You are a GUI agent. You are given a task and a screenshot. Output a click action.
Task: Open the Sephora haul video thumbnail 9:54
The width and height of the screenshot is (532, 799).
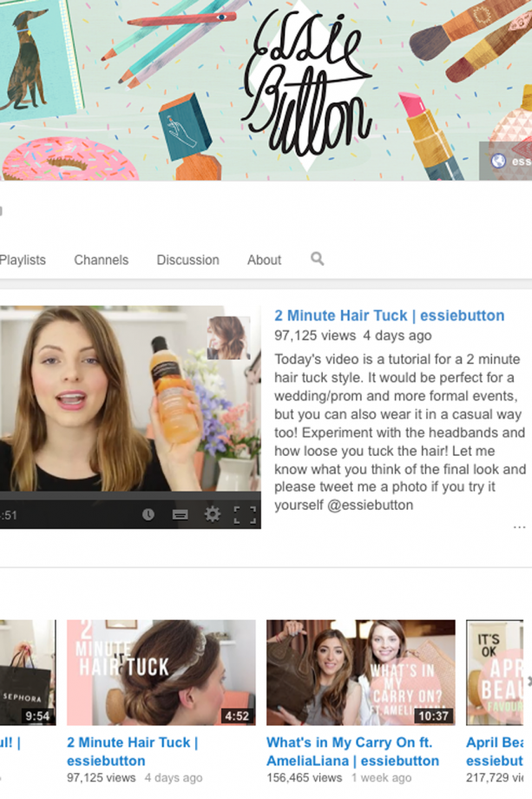click(28, 672)
